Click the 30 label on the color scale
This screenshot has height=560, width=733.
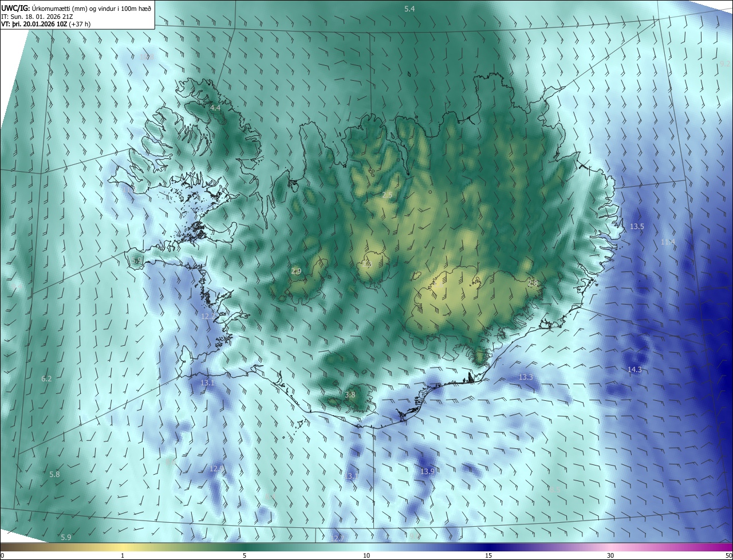pos(610,555)
